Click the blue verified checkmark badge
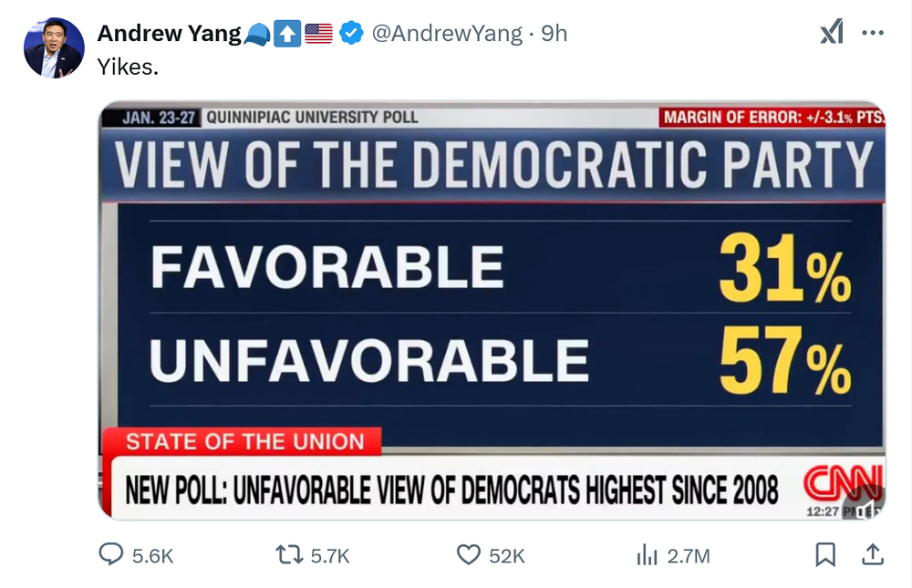 tap(351, 34)
